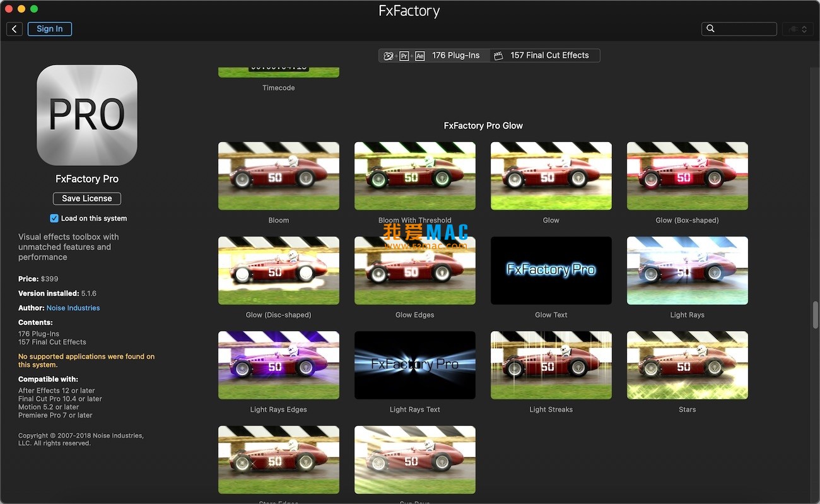Click the Sign In button
This screenshot has width=820, height=504.
pos(50,29)
